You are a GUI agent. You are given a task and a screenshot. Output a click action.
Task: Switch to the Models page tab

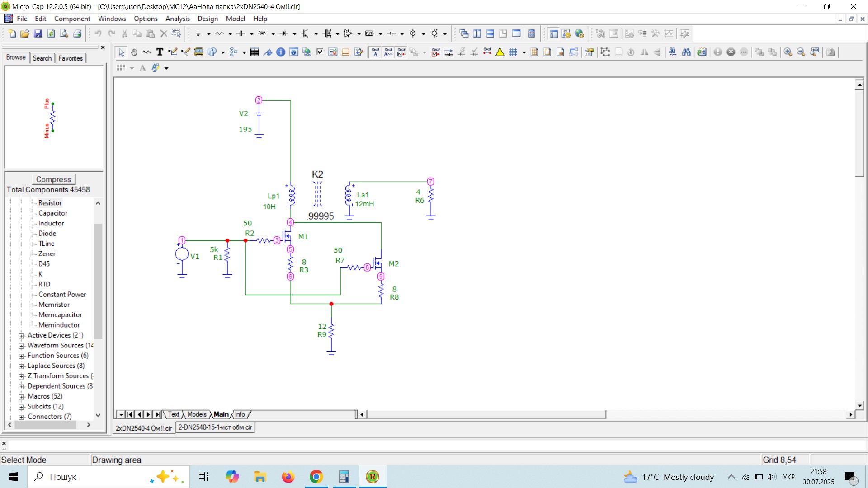(x=197, y=414)
